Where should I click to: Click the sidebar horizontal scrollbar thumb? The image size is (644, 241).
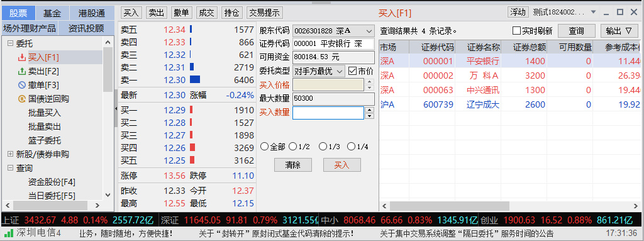pos(50,205)
